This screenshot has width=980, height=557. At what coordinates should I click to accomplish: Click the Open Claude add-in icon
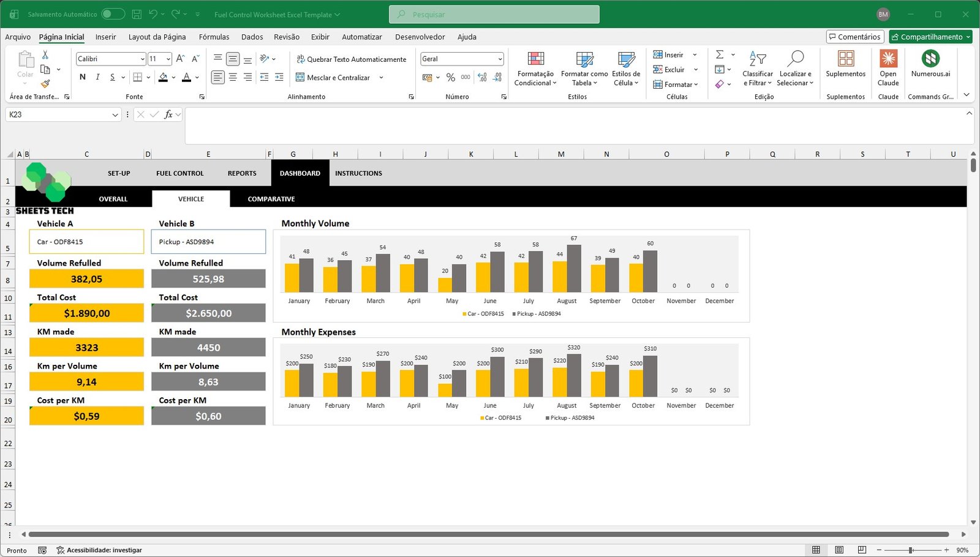[888, 59]
